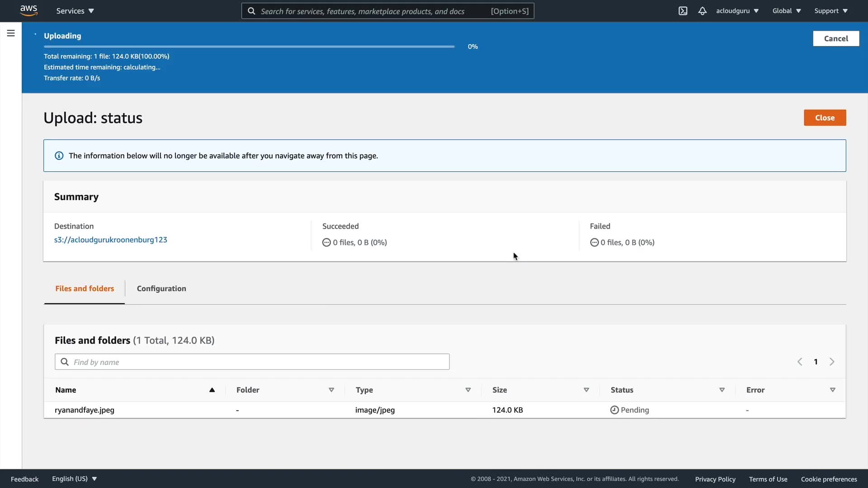Image resolution: width=868 pixels, height=488 pixels.
Task: Open the Services dropdown menu
Action: [75, 11]
